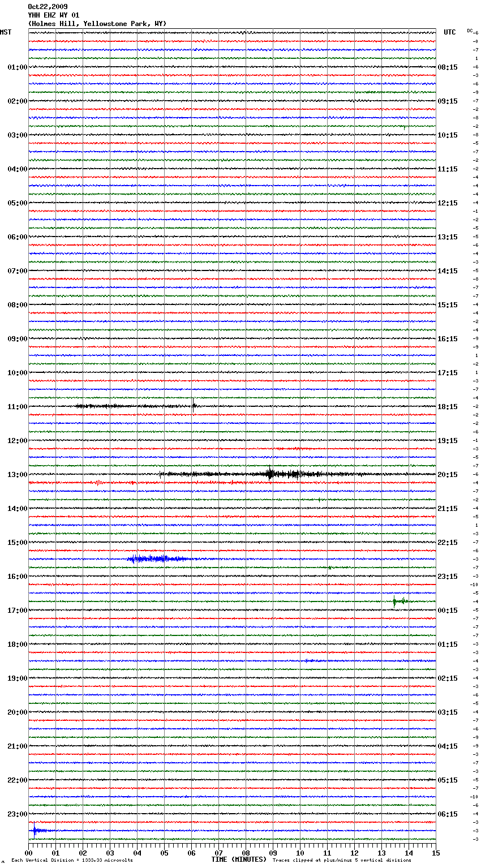Click the 08:15 UTC time label
This screenshot has width=481, height=868.
tap(448, 67)
